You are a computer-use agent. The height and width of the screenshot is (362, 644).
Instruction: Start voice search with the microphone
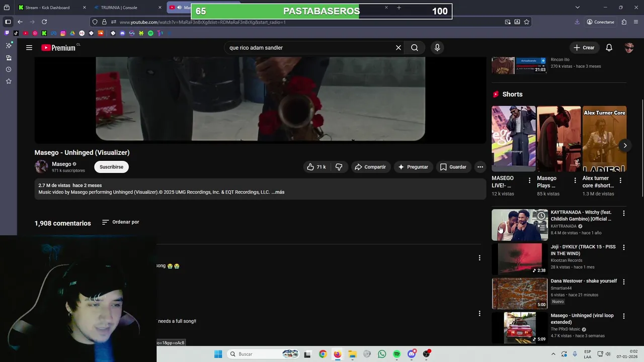(x=437, y=48)
